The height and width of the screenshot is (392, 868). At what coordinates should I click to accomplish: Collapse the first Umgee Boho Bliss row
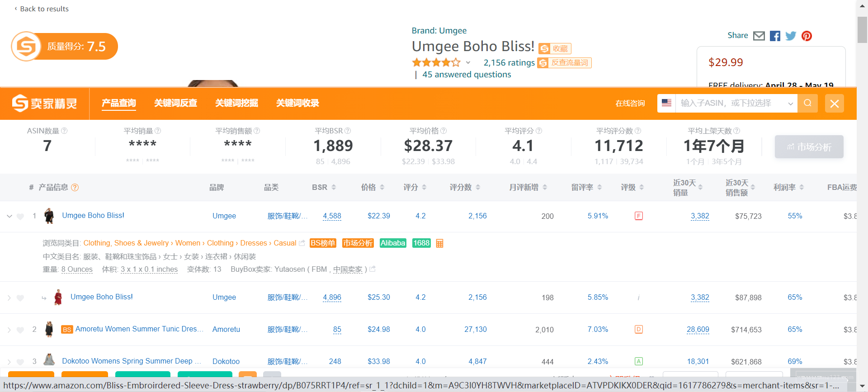[9, 216]
